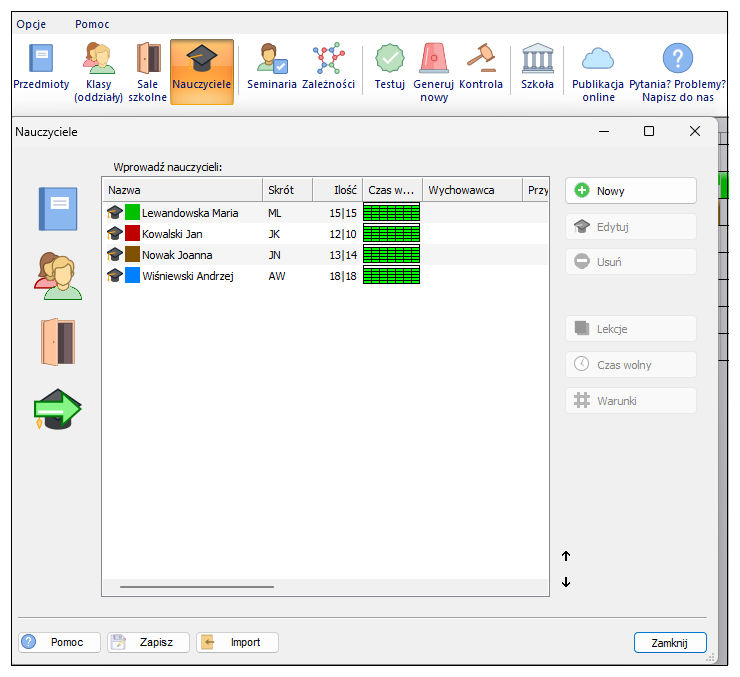
Task: Open the Opcje menu
Action: tap(31, 24)
